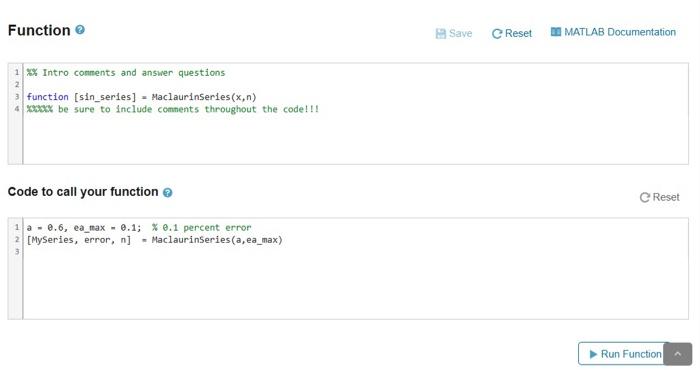The image size is (700, 370).
Task: Open the MATLAB Documentation link
Action: click(613, 32)
